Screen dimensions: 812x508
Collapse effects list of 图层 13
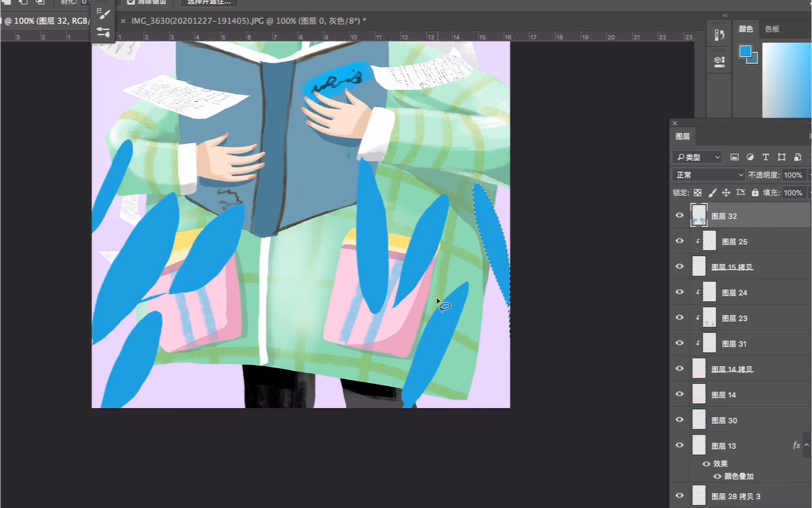click(x=807, y=446)
